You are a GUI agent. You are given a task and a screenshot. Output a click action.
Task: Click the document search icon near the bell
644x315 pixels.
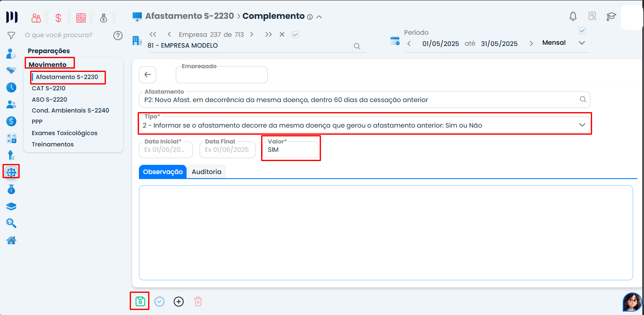tap(593, 16)
